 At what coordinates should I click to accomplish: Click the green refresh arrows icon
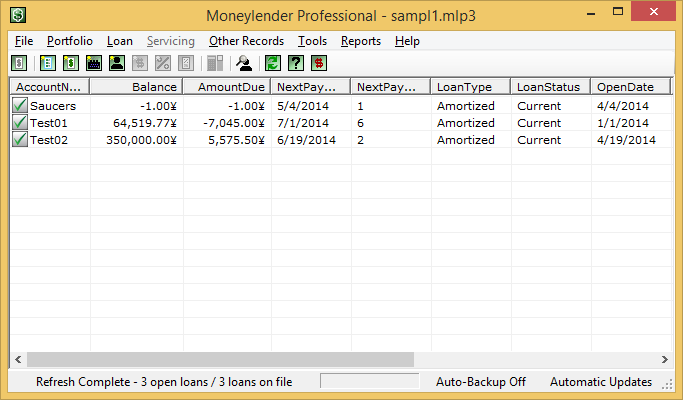point(273,63)
